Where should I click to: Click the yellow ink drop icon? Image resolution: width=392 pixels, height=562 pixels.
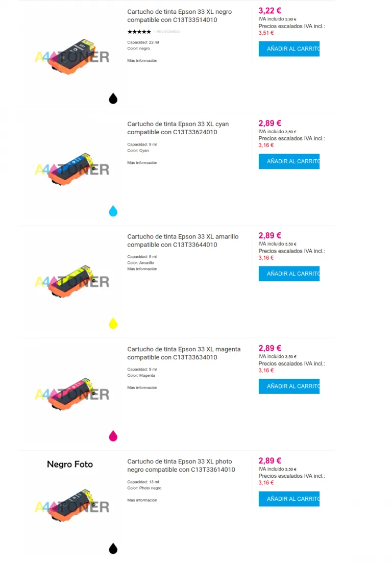113,323
